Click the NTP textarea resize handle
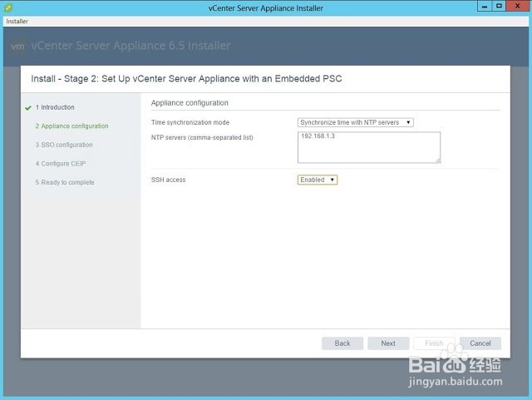 pos(438,160)
